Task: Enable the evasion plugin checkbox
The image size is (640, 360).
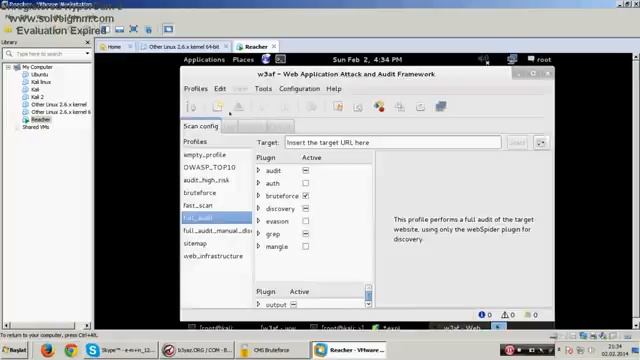Action: coord(306,221)
